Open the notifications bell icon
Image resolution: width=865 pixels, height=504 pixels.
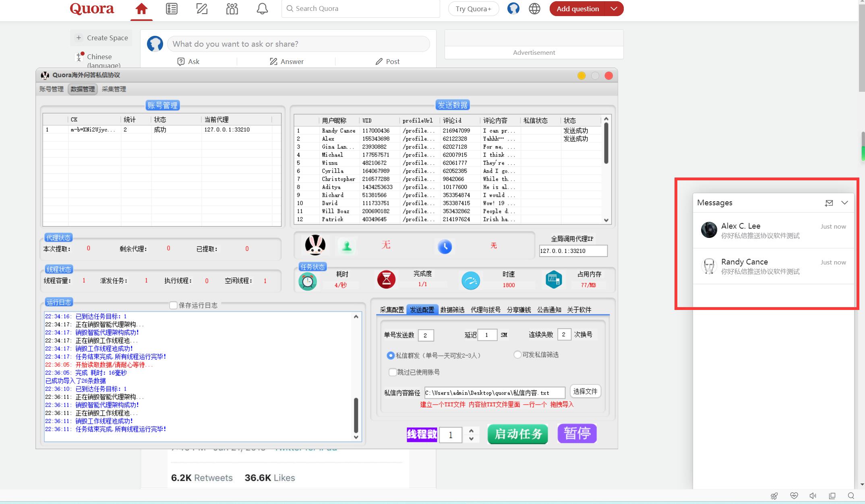[x=262, y=9]
